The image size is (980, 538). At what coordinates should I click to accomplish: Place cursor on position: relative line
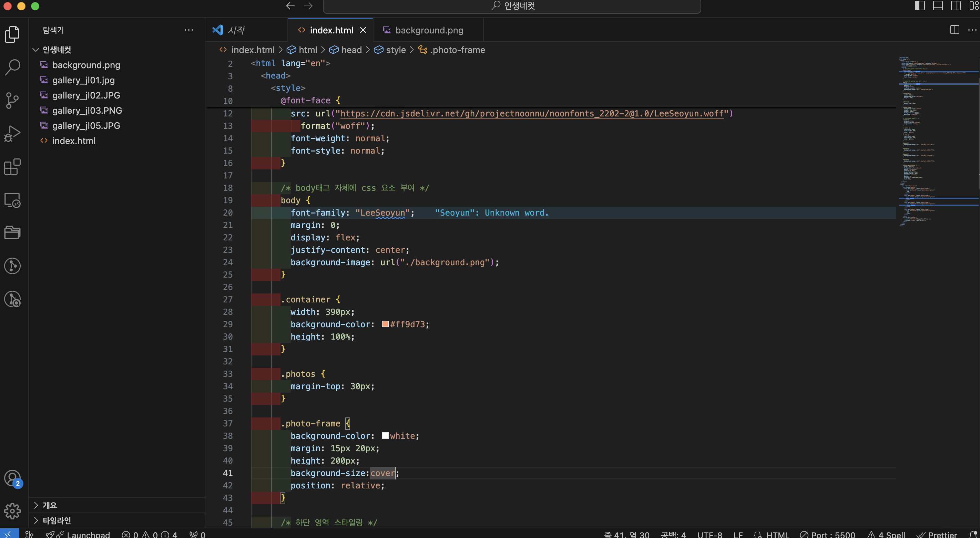coord(337,486)
